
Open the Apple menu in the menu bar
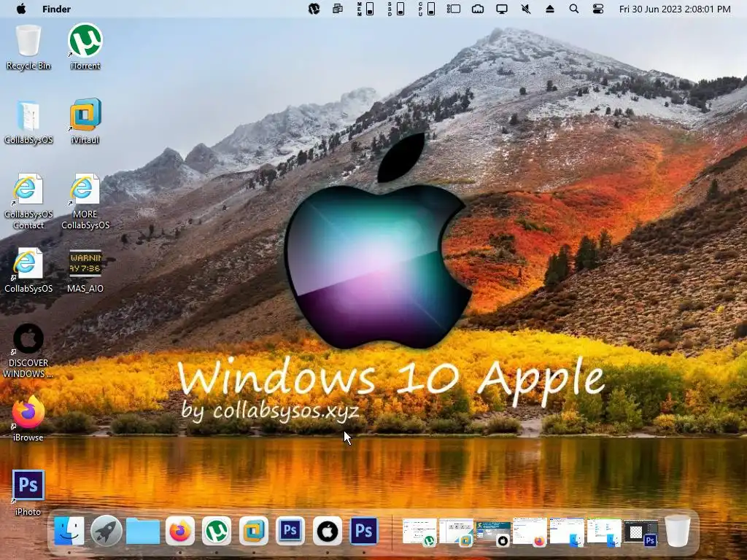click(21, 9)
